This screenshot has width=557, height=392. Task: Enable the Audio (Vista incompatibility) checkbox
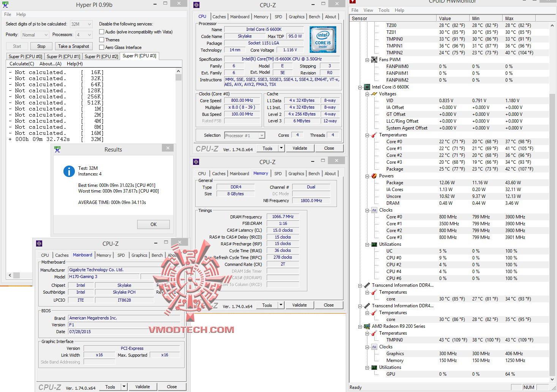point(101,32)
